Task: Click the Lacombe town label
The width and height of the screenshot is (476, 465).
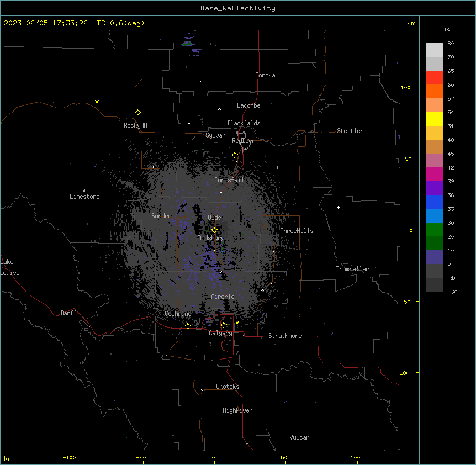Action: pos(248,105)
